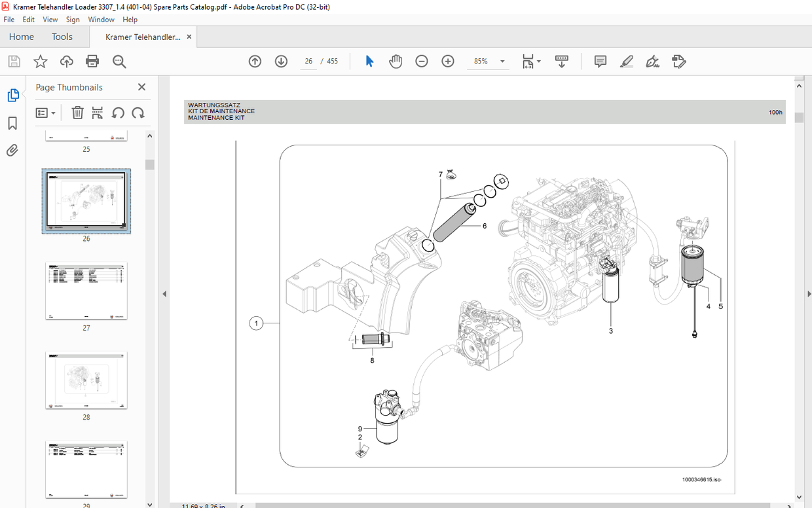
Task: Select page 28 thumbnail
Action: pos(86,380)
